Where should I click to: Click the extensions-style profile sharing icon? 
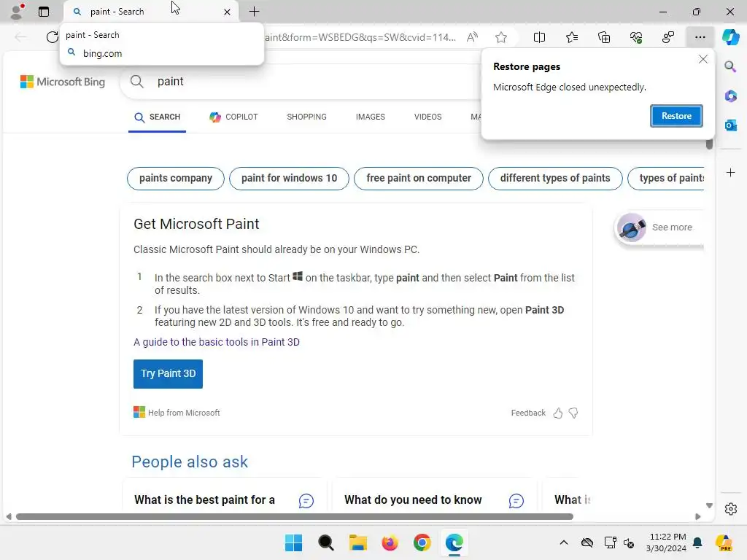pos(668,37)
